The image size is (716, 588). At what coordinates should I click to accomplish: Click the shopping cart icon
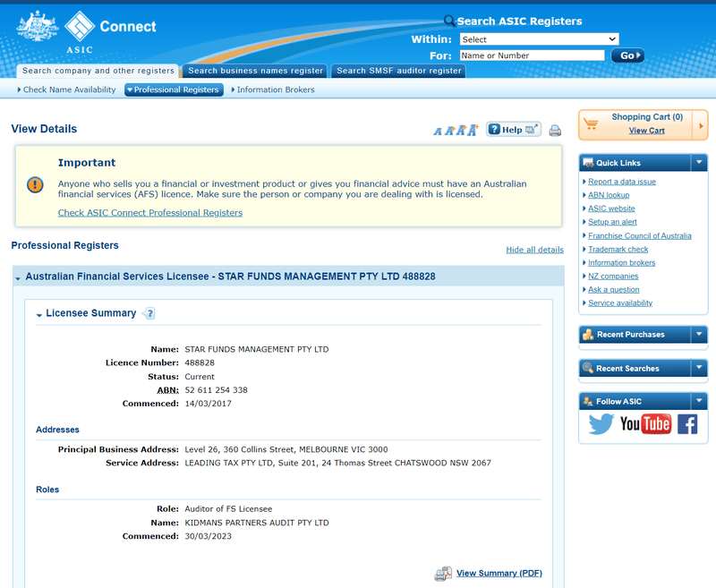coord(591,124)
